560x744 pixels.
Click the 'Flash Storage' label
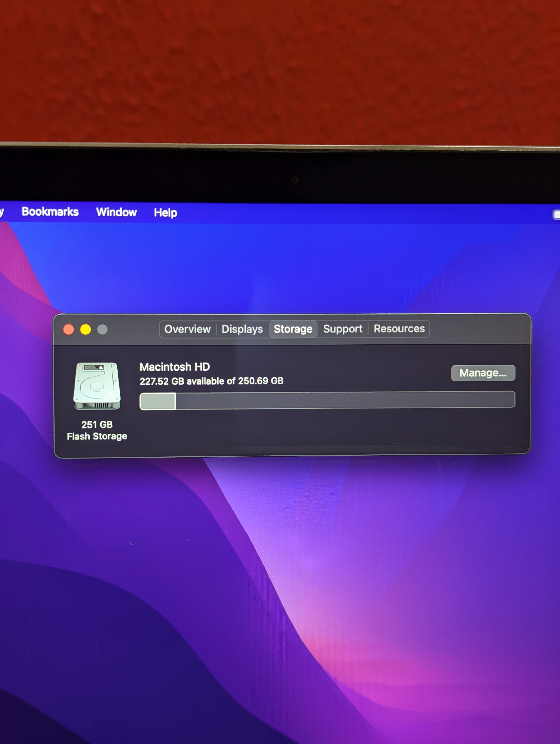point(97,436)
